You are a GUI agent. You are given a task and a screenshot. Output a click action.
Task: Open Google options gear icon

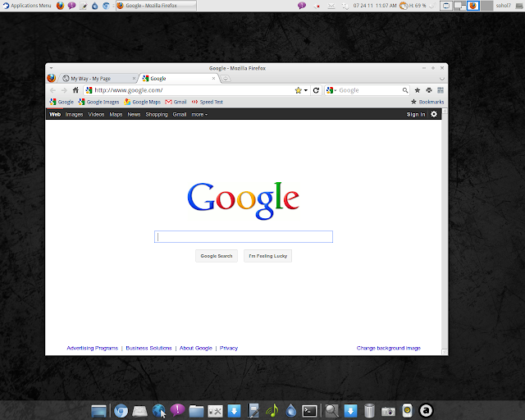[x=434, y=114]
